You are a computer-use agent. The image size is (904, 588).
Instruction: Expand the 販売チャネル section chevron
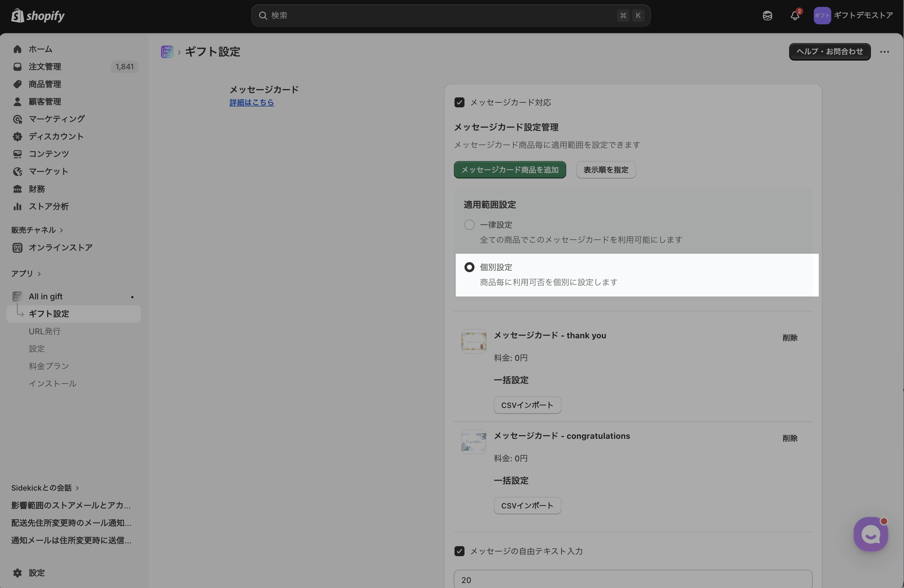pos(61,230)
